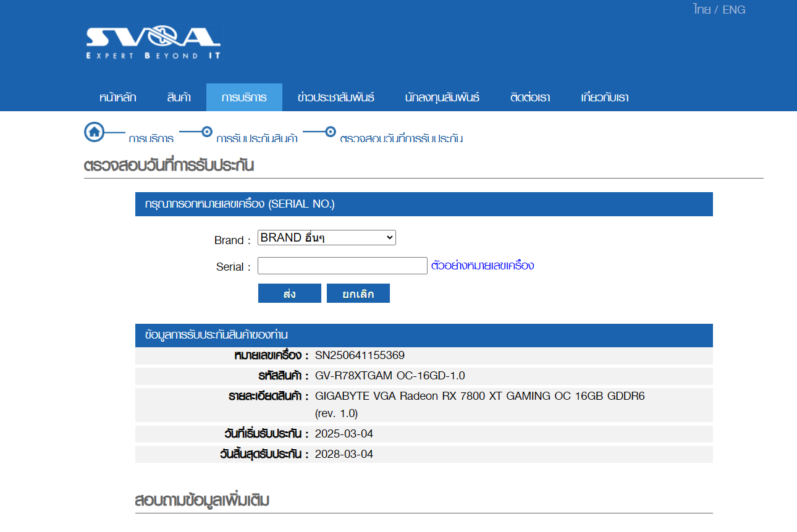797x532 pixels.
Task: Go to the สินค้า menu
Action: tap(179, 98)
